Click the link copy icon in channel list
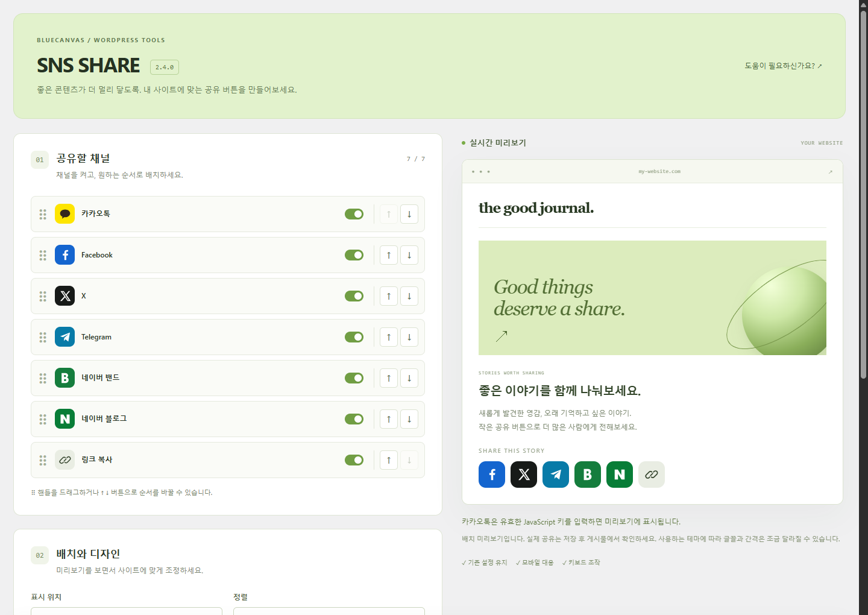 coord(64,460)
